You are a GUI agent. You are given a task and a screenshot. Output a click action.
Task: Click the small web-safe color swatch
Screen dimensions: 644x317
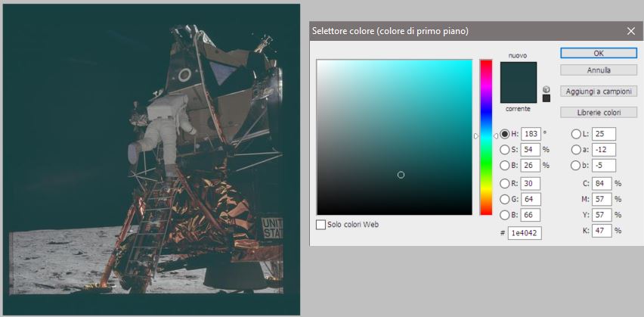pyautogui.click(x=546, y=98)
